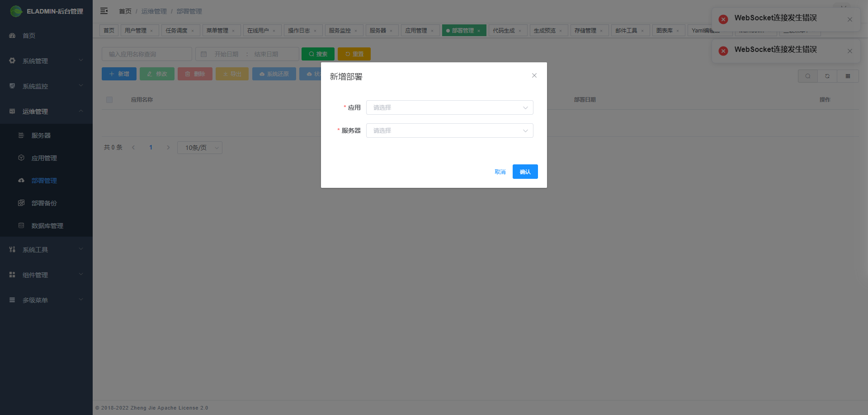Click the hamburger menu to collapse sidebar

(x=104, y=11)
